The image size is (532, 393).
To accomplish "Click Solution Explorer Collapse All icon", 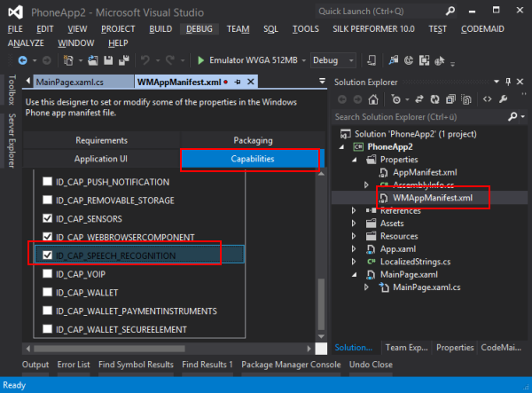I will click(x=450, y=99).
